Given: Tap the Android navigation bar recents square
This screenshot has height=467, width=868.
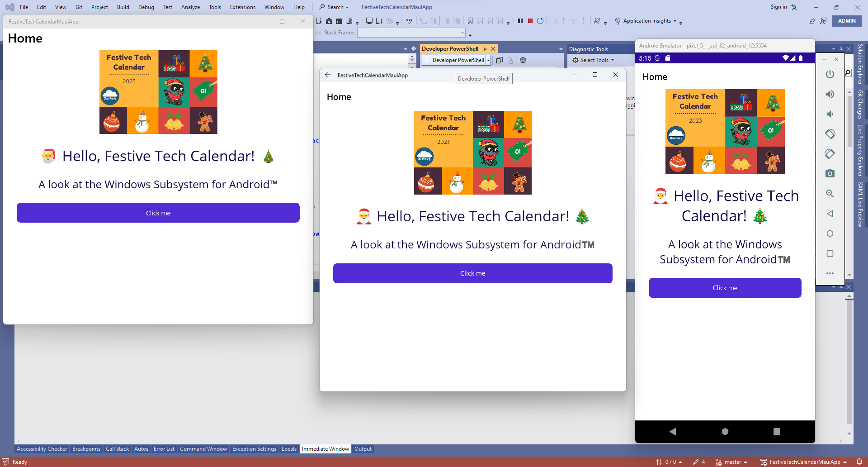Looking at the screenshot, I should tap(777, 432).
